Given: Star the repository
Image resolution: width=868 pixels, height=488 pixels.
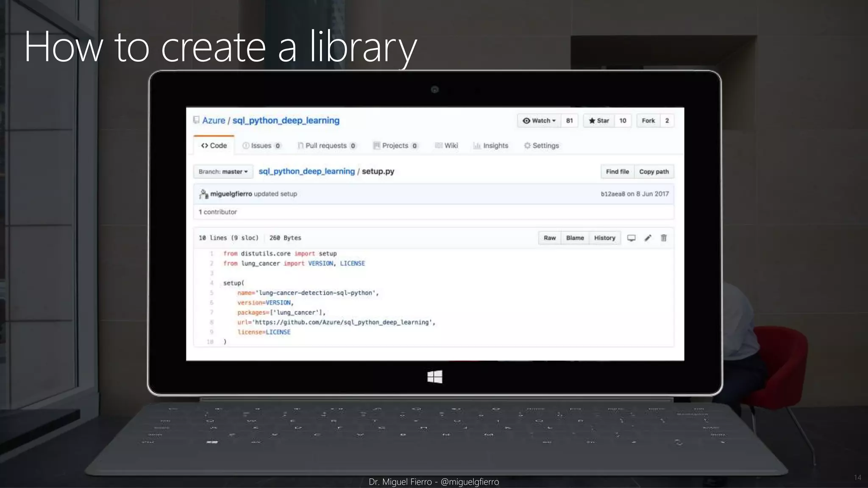Looking at the screenshot, I should coord(599,121).
